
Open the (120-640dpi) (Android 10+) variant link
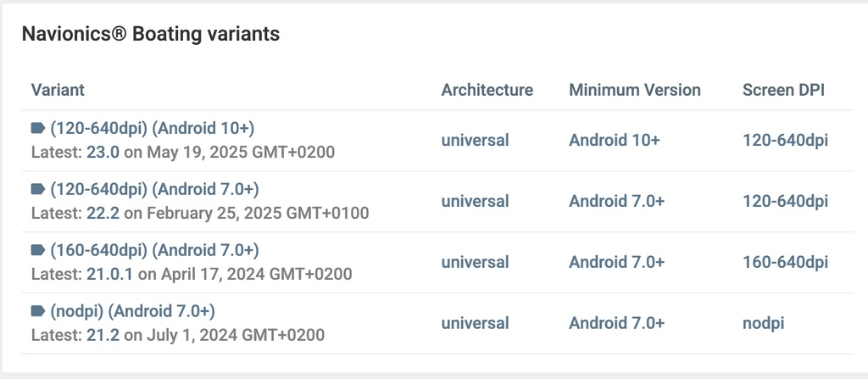(x=153, y=129)
